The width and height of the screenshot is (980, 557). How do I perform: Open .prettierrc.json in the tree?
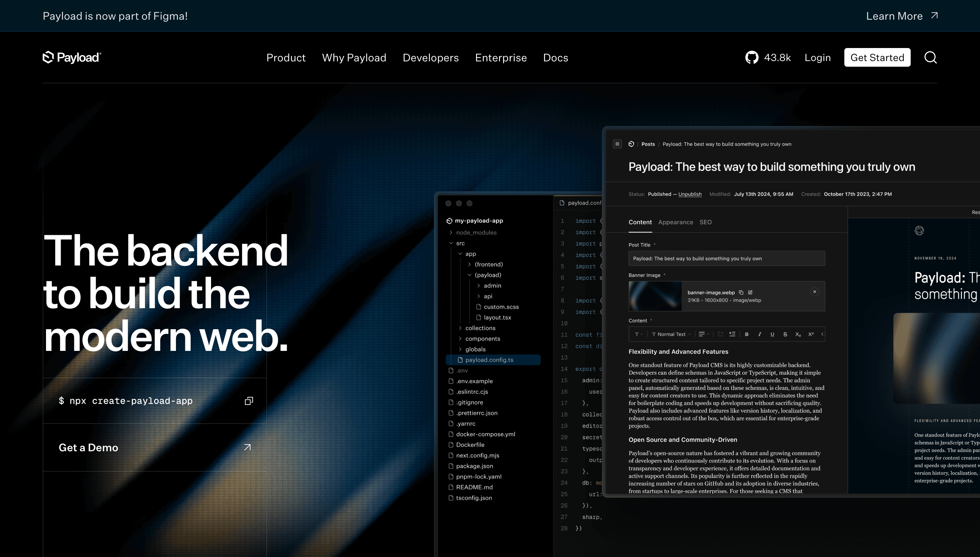473,413
